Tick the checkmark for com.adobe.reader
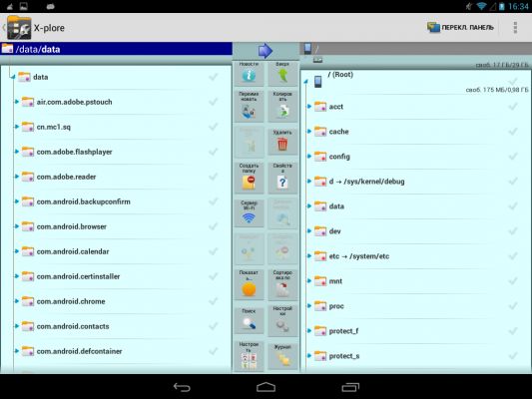The image size is (532, 399). tap(213, 177)
